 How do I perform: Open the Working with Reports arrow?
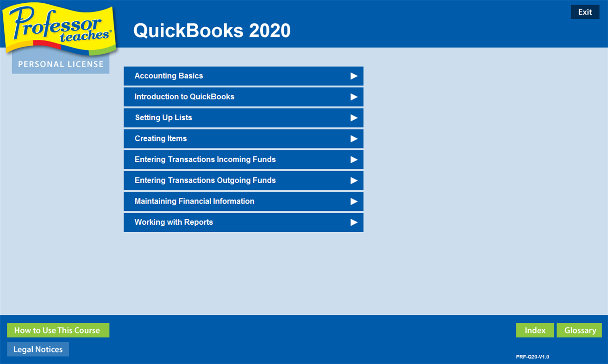354,222
